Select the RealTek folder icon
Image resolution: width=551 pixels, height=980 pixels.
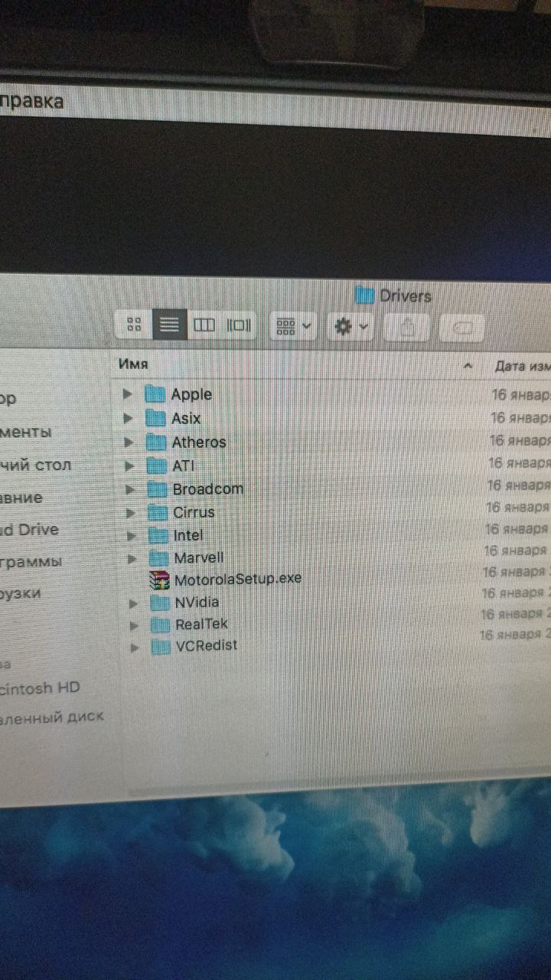(x=161, y=625)
